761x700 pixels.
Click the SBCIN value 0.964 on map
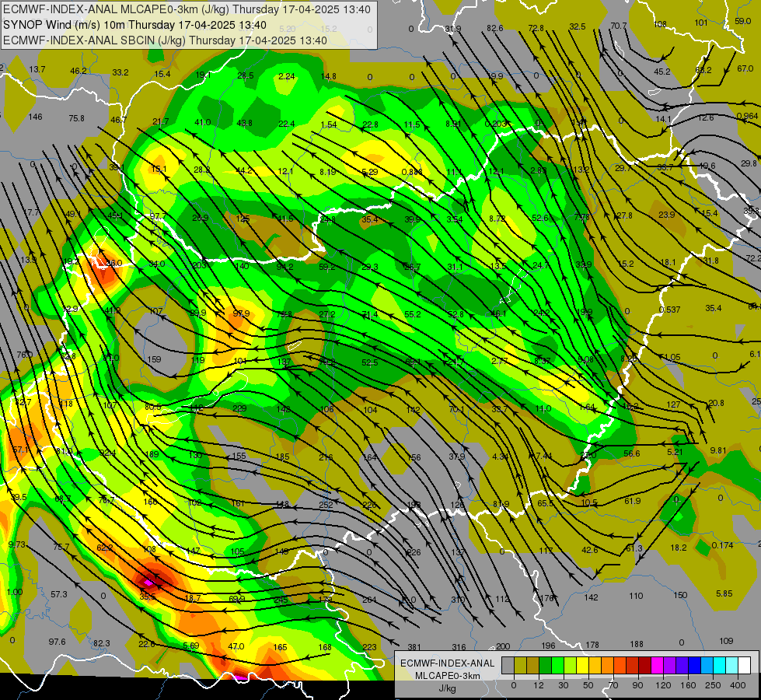[747, 116]
